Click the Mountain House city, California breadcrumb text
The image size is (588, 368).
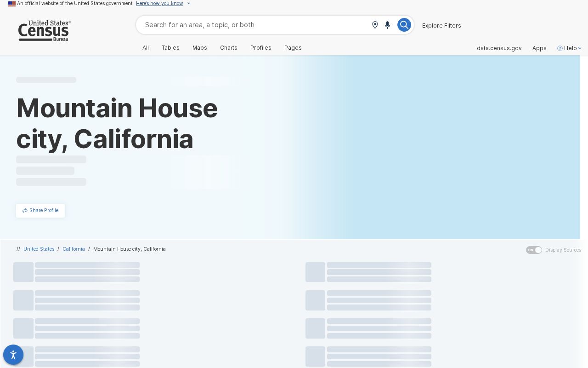click(x=130, y=249)
